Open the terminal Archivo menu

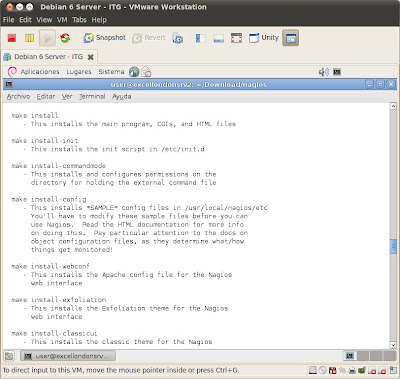click(x=18, y=96)
